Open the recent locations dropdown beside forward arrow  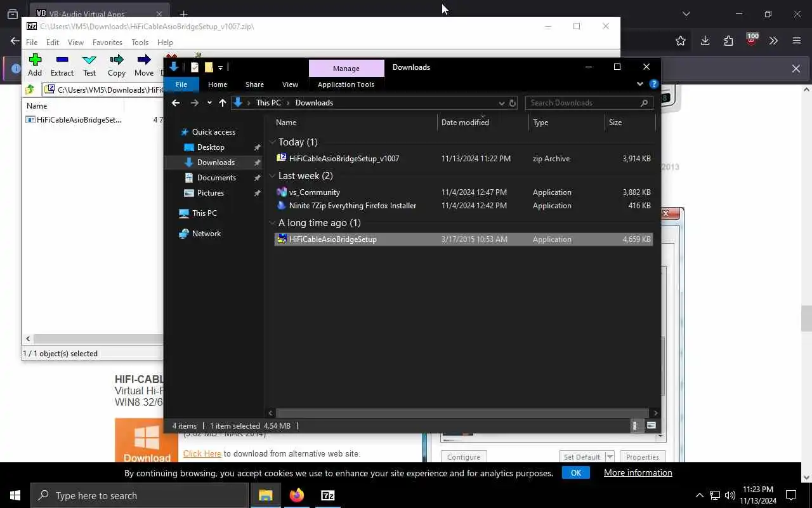209,103
